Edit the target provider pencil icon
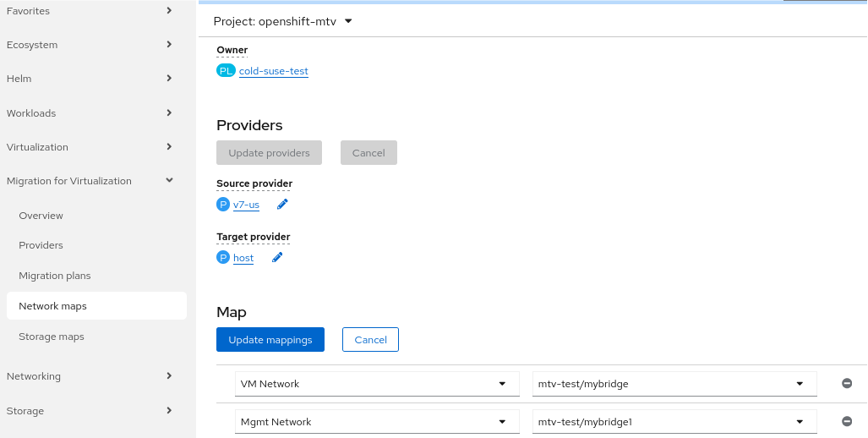 pos(277,258)
